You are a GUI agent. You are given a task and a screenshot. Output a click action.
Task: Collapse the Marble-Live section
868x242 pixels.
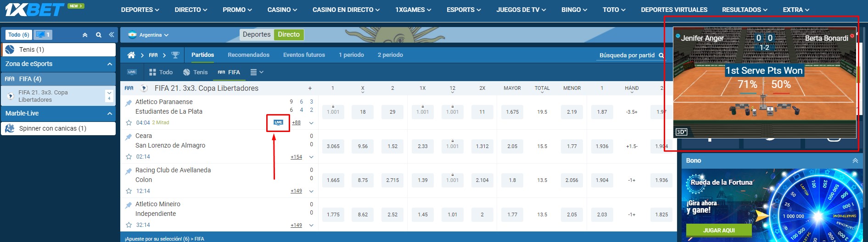pyautogui.click(x=110, y=114)
